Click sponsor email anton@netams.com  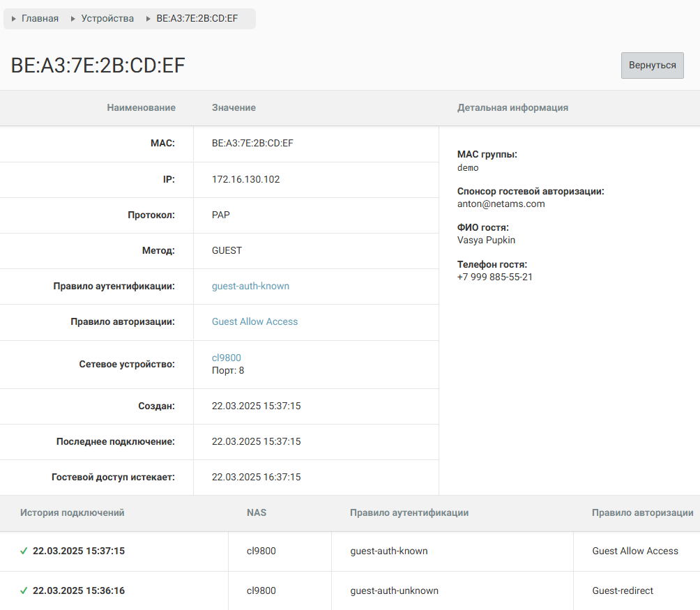pos(501,204)
